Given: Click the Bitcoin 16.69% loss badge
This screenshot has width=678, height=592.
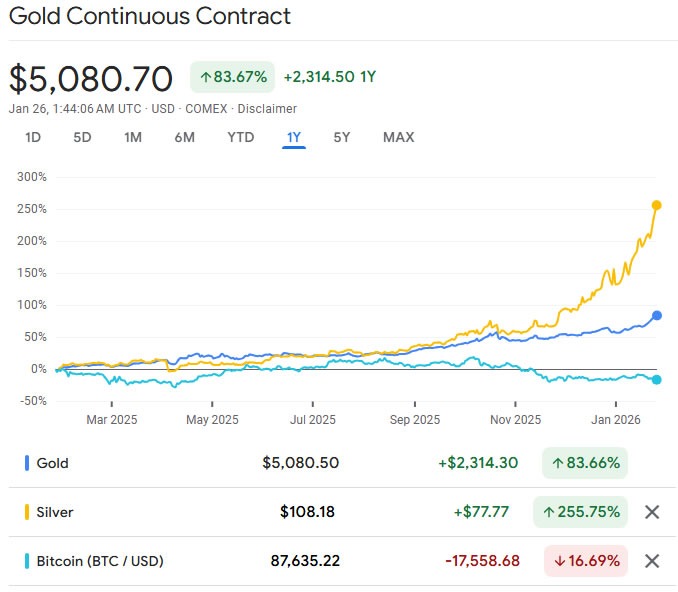Looking at the screenshot, I should [x=585, y=561].
